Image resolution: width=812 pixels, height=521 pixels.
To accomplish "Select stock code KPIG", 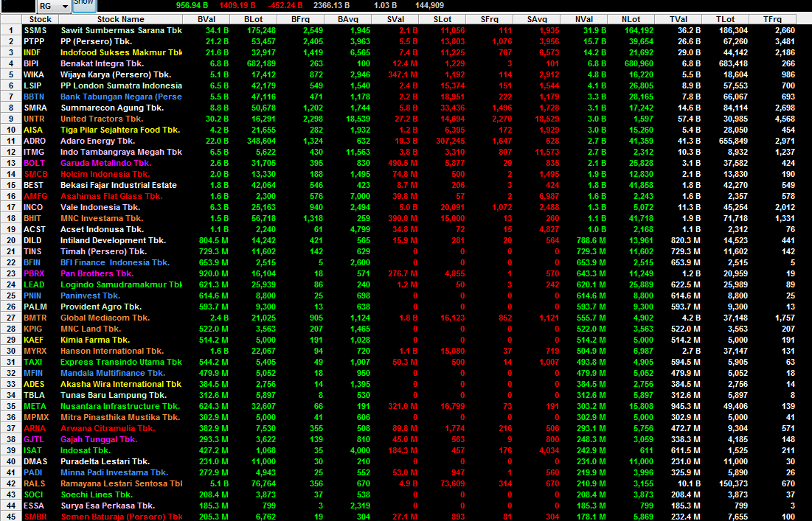I will point(32,329).
